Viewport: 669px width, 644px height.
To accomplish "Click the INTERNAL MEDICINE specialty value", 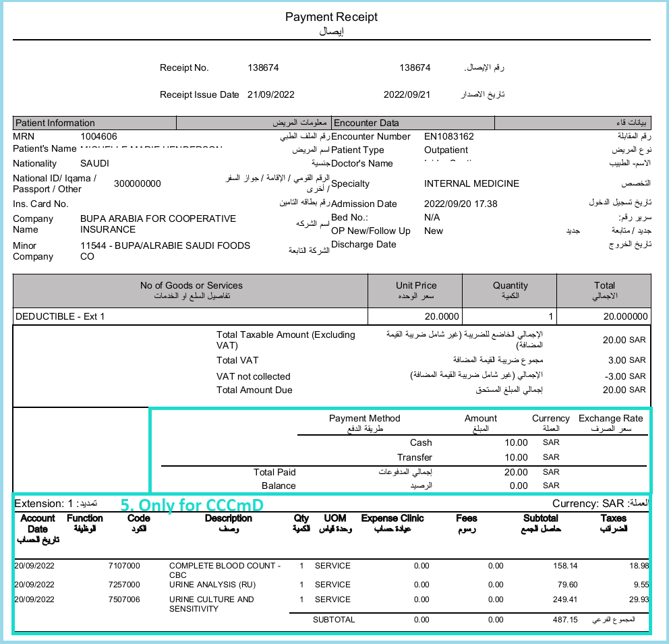I will [471, 183].
